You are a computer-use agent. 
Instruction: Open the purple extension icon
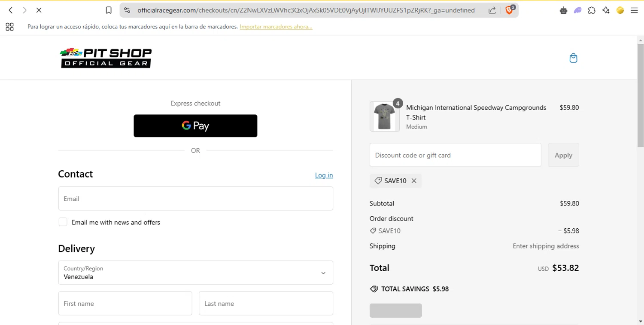tap(577, 10)
